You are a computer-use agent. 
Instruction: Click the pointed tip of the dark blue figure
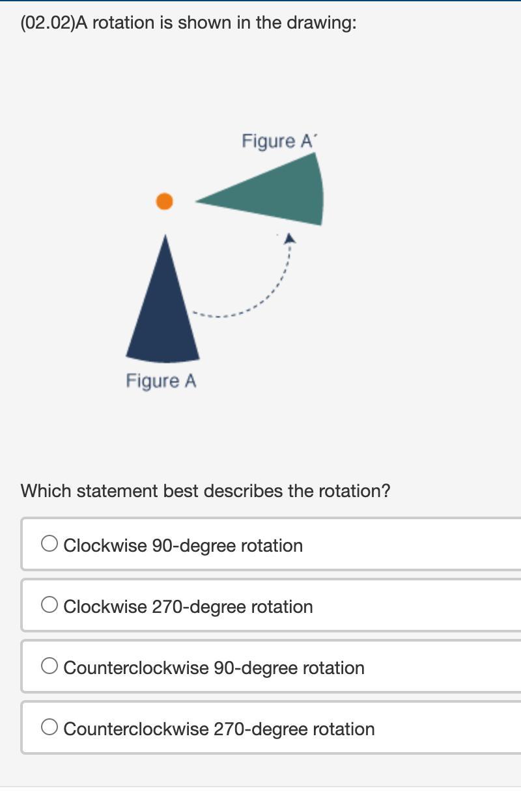165,241
